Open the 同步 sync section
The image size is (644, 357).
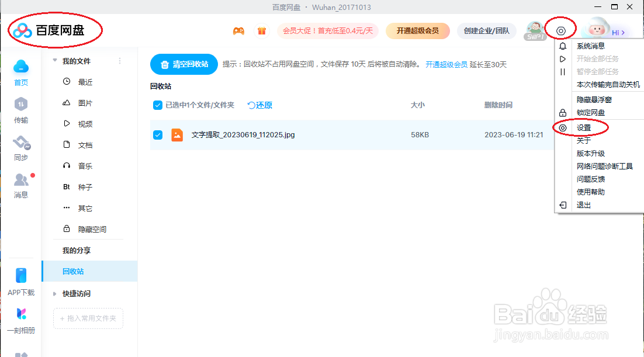point(21,148)
